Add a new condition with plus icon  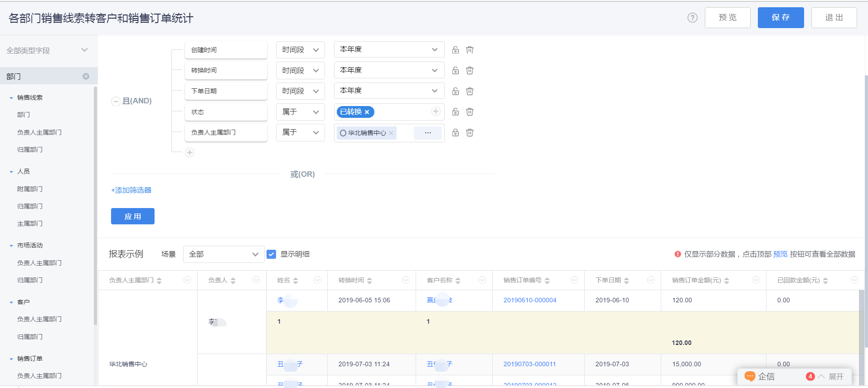click(x=190, y=152)
